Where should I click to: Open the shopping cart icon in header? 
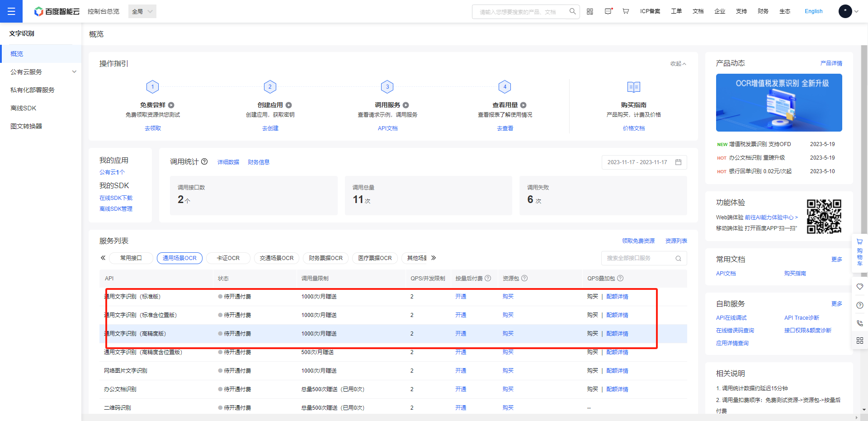click(x=626, y=11)
